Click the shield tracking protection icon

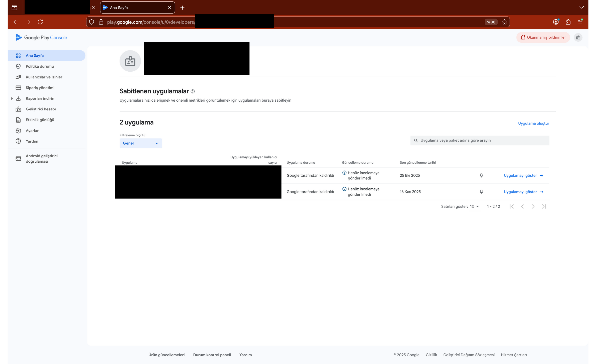coord(92,22)
